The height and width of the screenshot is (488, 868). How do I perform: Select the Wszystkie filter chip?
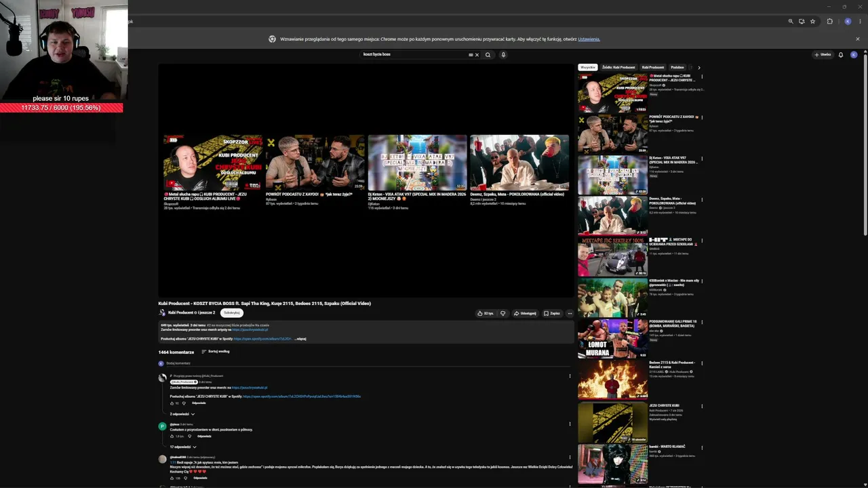(588, 68)
